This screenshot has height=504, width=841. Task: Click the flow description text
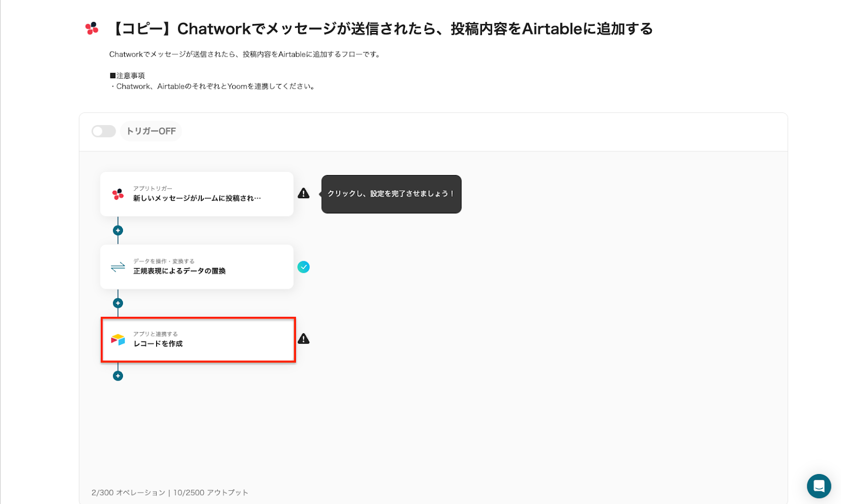[244, 54]
